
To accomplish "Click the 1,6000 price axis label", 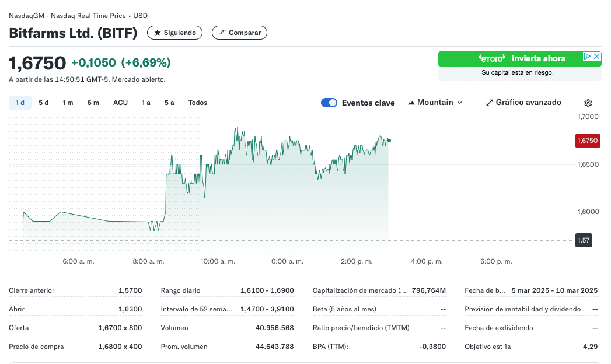I will point(588,212).
